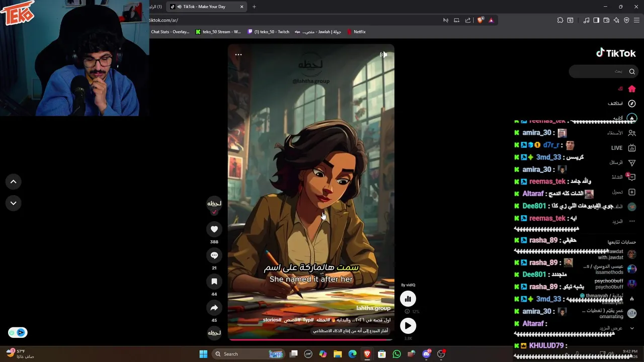Open the Friends people icon
Image resolution: width=644 pixels, height=362 pixels.
[632, 133]
